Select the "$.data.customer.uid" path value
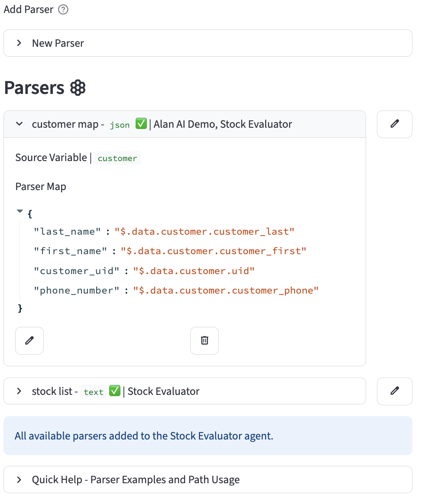422x504 pixels. 194,271
